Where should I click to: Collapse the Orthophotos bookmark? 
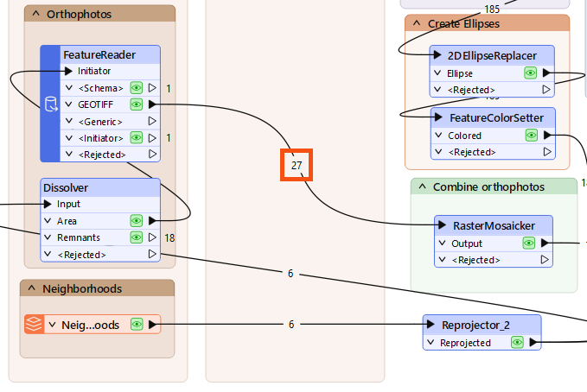[33, 14]
